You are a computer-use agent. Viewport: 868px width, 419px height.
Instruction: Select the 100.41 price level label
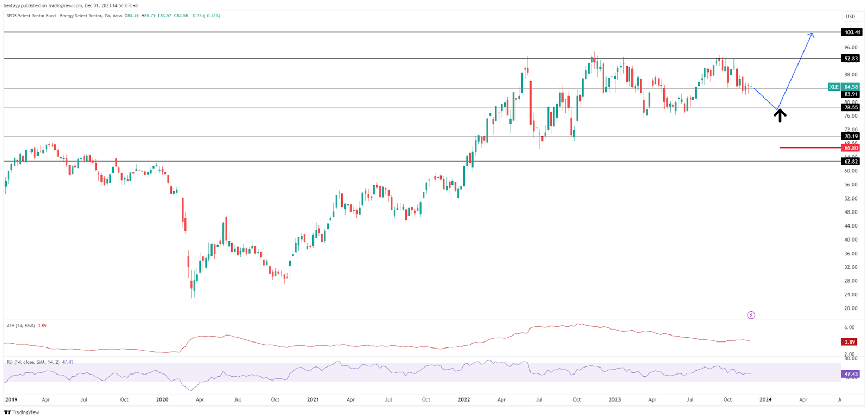pos(852,33)
